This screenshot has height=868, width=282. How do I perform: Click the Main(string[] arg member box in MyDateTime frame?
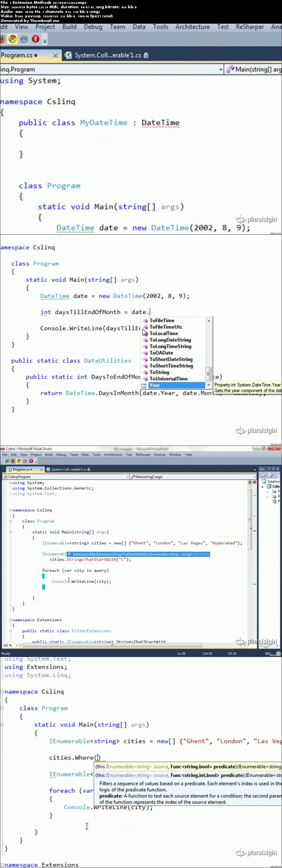(253, 69)
